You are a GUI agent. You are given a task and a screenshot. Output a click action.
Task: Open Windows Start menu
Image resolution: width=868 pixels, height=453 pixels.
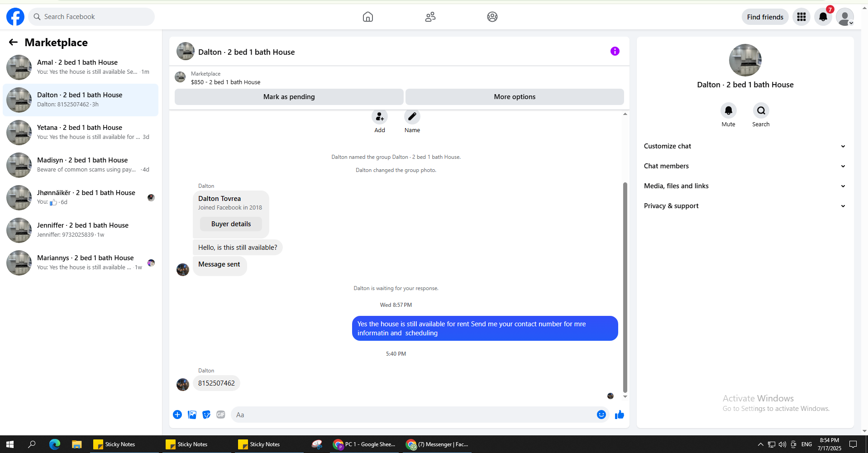click(x=10, y=444)
